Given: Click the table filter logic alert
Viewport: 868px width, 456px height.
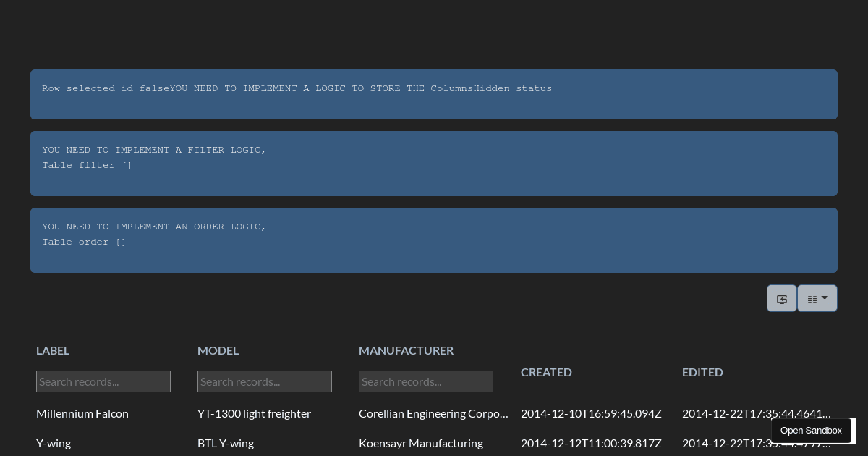Looking at the screenshot, I should 434,164.
